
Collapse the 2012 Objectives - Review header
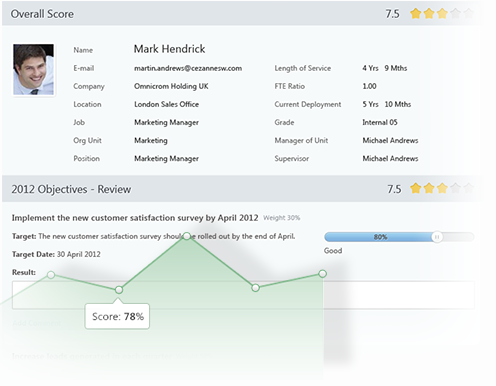(242, 189)
